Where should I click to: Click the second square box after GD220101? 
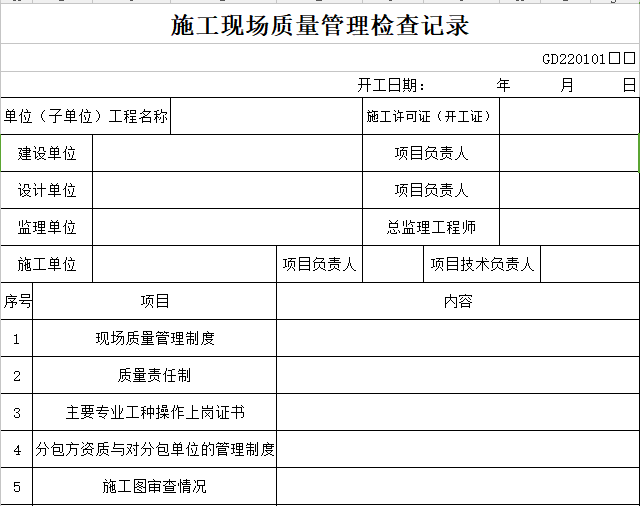[x=629, y=59]
